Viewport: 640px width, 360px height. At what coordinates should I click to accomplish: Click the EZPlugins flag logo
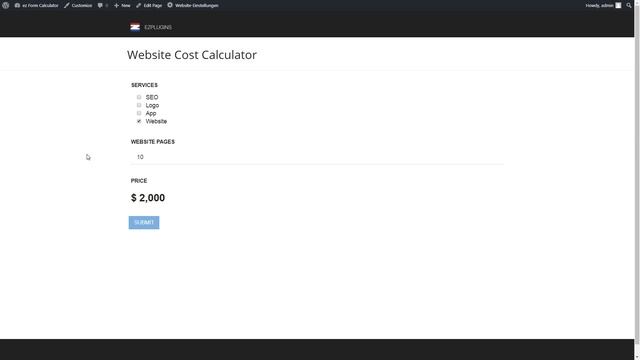pos(135,27)
